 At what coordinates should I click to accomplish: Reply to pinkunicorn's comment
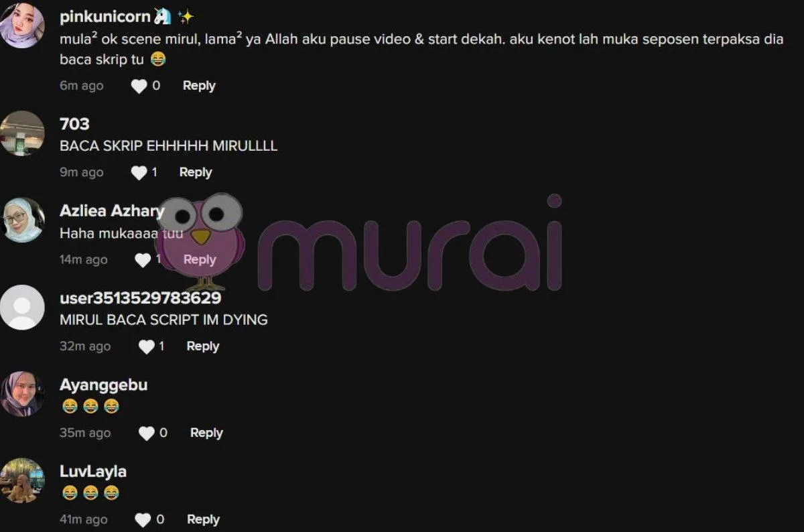199,86
